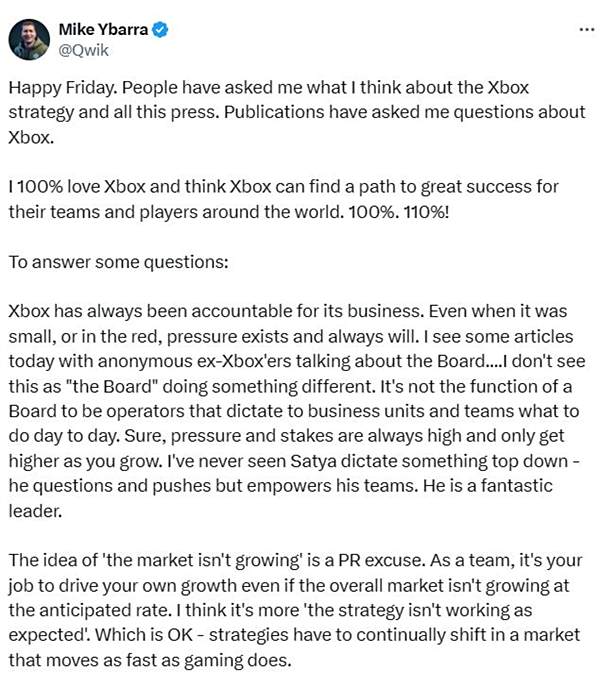Click the blue verified checkmark badge
Screen dimensions: 600x687
160,30
